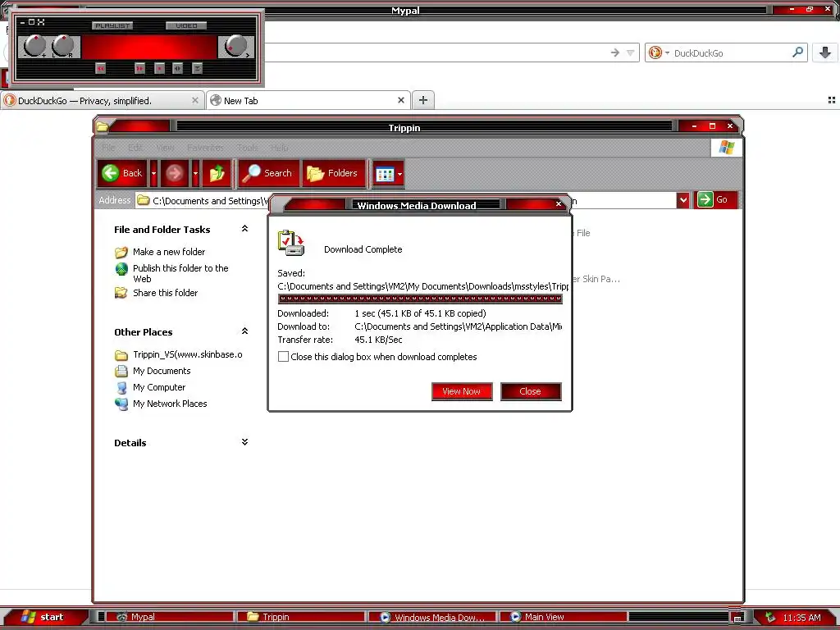
Task: Switch to the DuckDuckGo — Privacy, simplified tab
Action: pos(103,101)
